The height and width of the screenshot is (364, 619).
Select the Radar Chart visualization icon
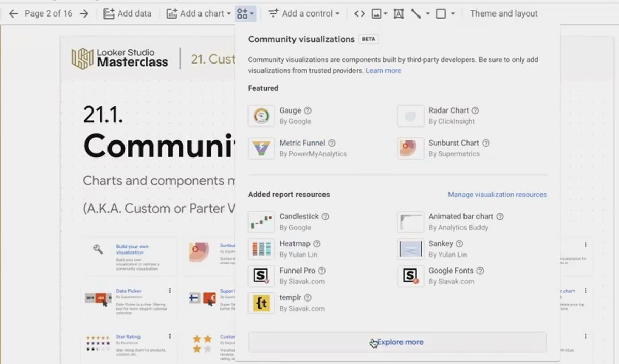coord(411,116)
